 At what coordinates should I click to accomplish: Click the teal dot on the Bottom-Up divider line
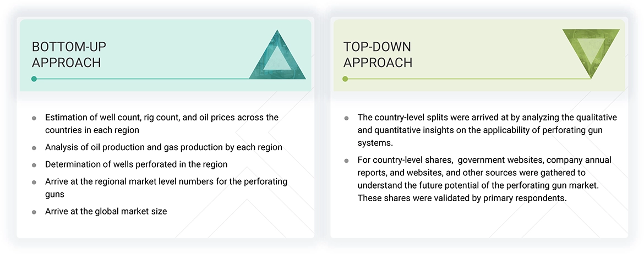pos(34,79)
